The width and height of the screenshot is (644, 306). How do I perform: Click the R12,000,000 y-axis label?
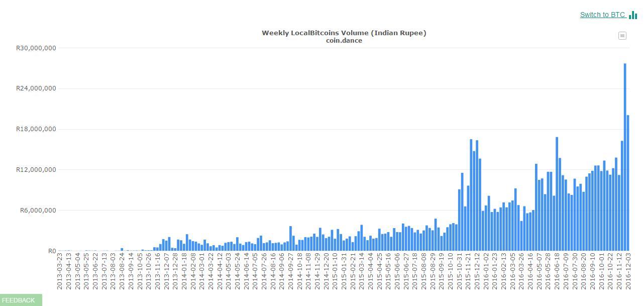point(36,170)
